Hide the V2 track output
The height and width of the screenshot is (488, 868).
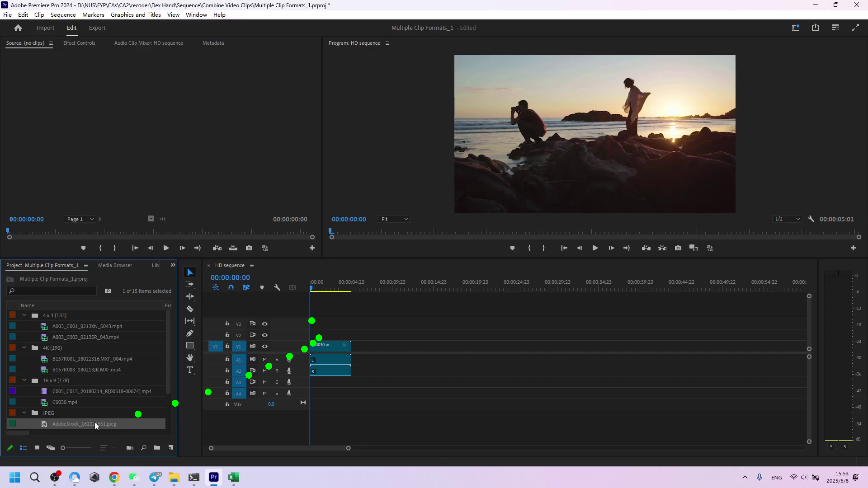coord(265,335)
